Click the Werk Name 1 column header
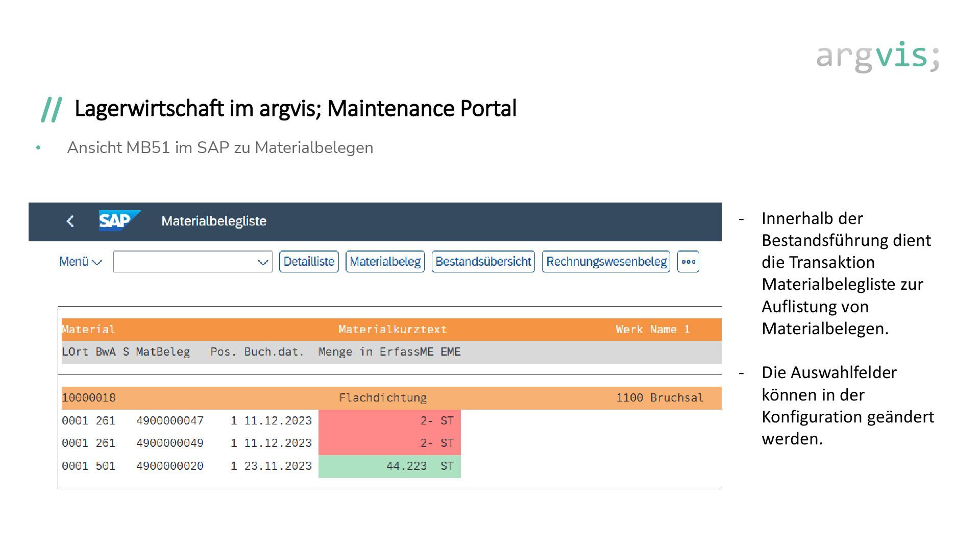 652,330
